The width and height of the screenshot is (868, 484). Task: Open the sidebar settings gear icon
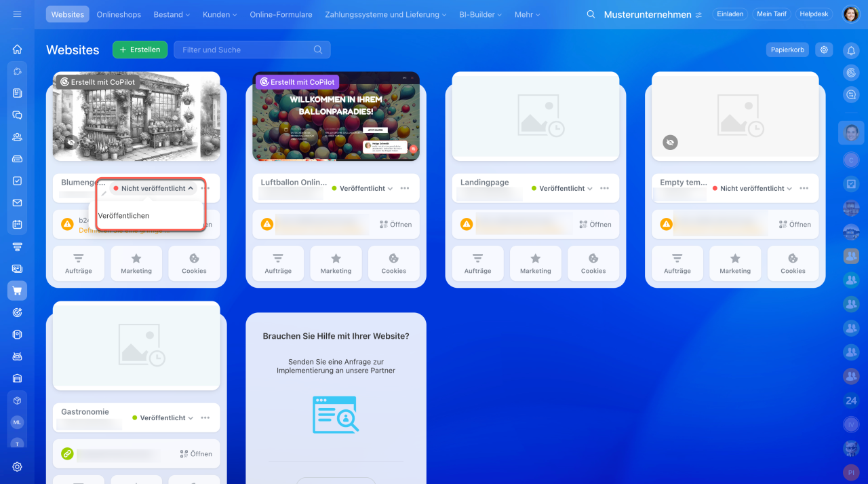(x=17, y=467)
